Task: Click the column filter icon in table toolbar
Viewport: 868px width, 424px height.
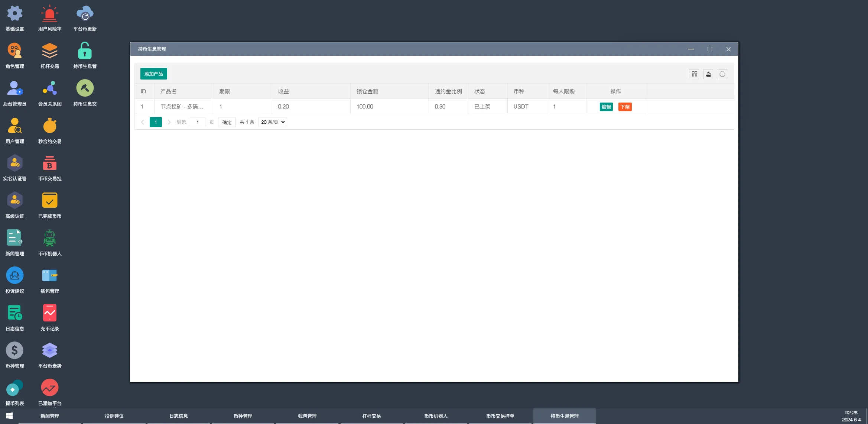Action: 694,74
